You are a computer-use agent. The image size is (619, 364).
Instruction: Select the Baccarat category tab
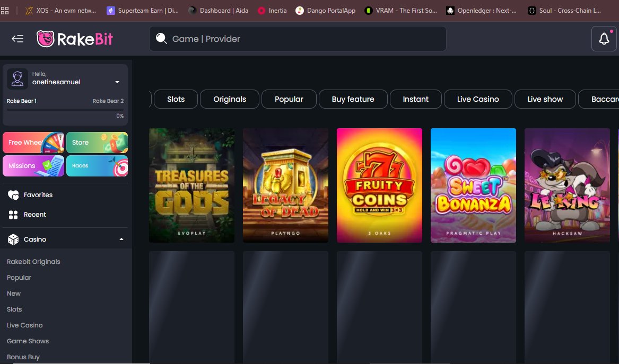point(599,99)
